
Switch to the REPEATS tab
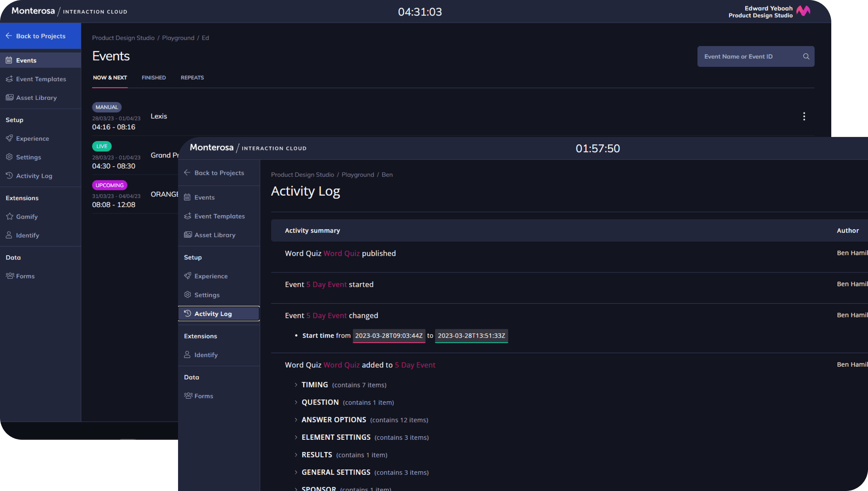point(192,78)
